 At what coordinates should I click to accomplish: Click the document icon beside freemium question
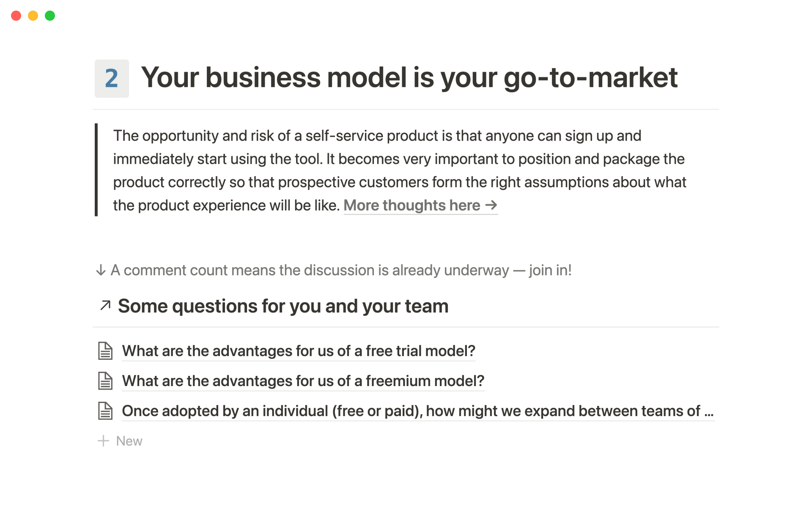105,381
